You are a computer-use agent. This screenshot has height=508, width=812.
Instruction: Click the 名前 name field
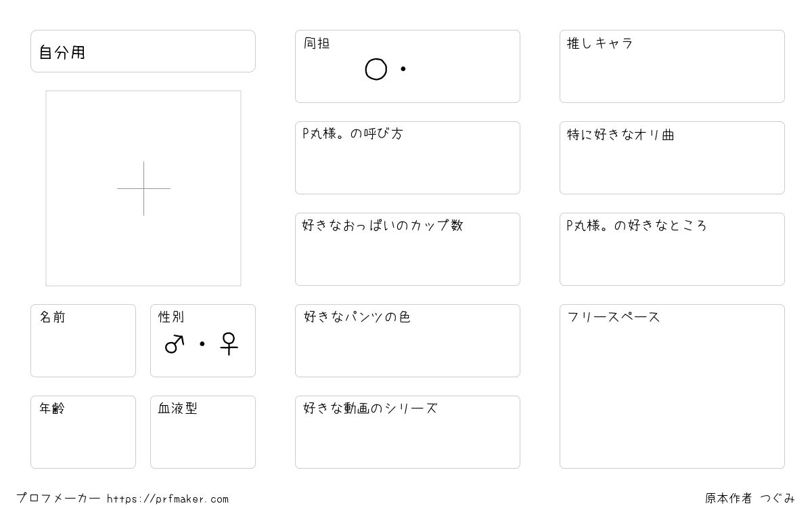tap(83, 341)
